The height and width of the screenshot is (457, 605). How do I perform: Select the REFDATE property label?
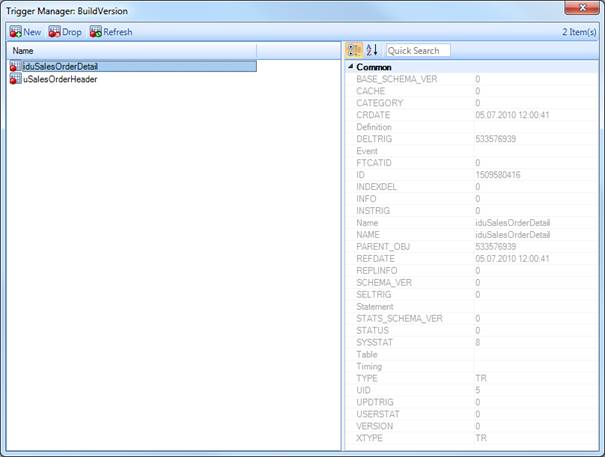pos(375,259)
